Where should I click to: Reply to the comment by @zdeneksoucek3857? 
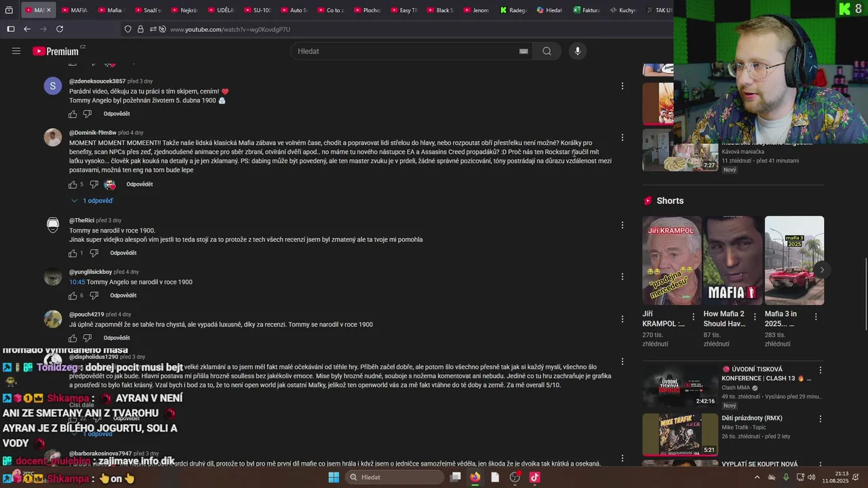(117, 114)
